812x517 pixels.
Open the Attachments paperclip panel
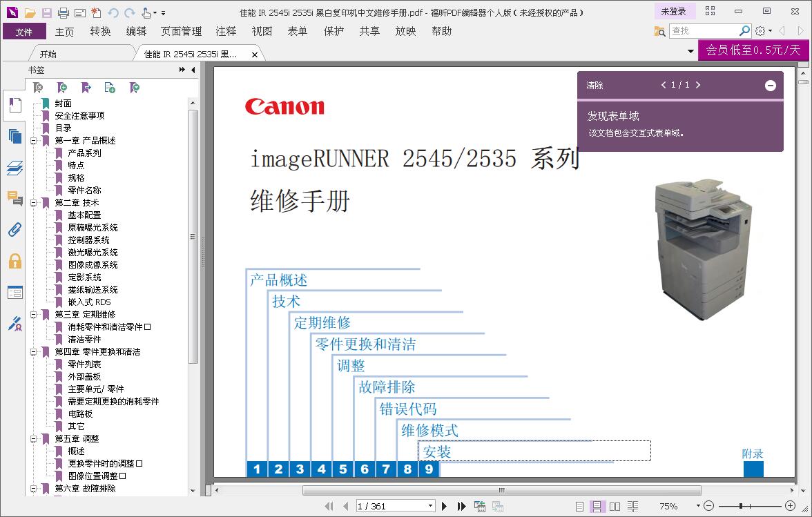click(15, 230)
